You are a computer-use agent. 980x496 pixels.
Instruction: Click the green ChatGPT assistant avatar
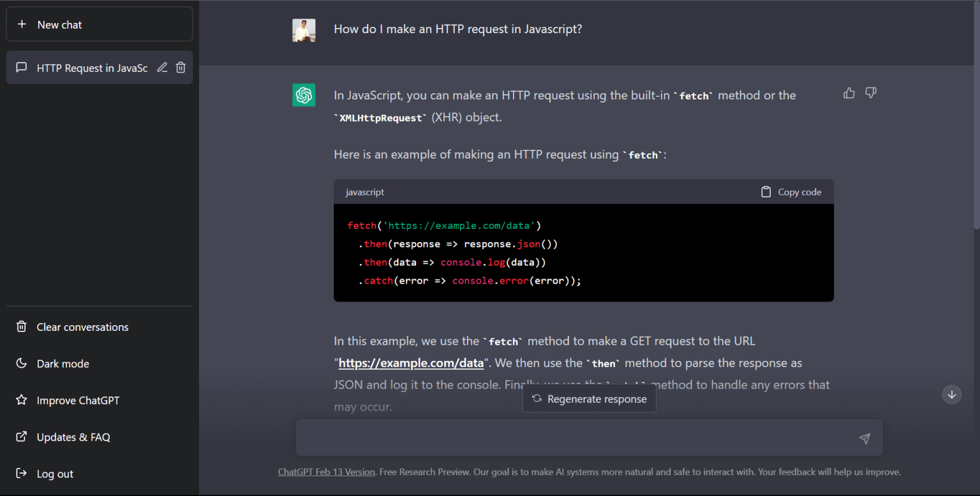point(304,94)
